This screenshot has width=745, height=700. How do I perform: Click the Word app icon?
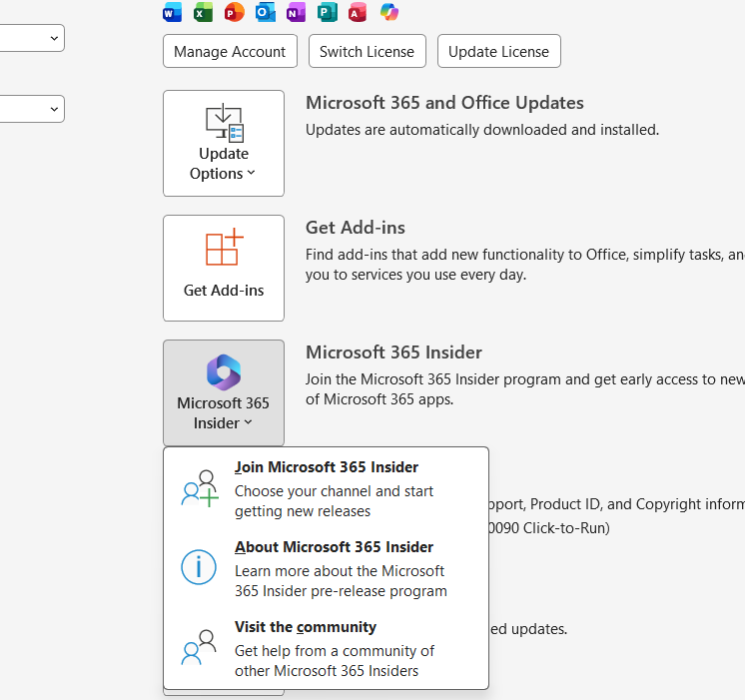point(172,12)
